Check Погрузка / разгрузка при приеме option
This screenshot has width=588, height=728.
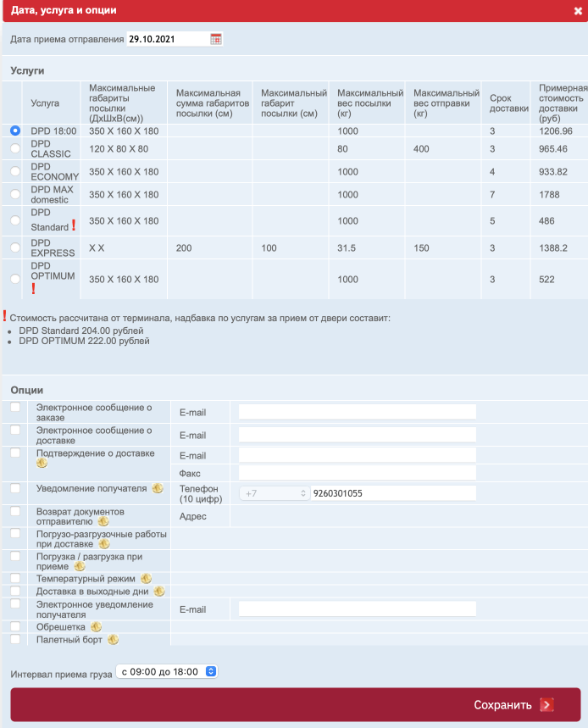tap(15, 556)
